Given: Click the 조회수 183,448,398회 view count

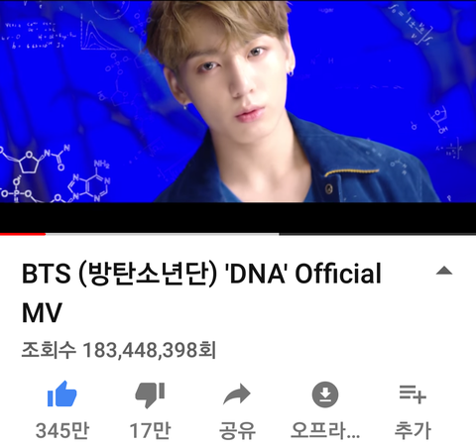Looking at the screenshot, I should point(119,350).
